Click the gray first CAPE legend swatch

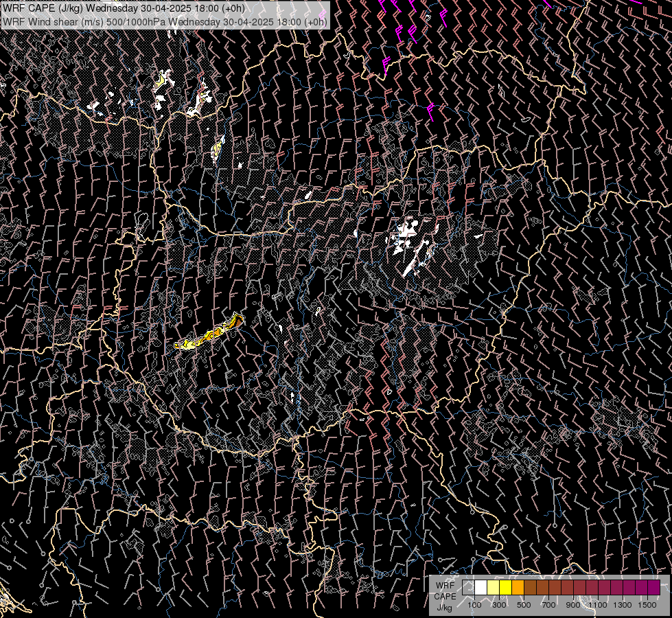pos(468,588)
